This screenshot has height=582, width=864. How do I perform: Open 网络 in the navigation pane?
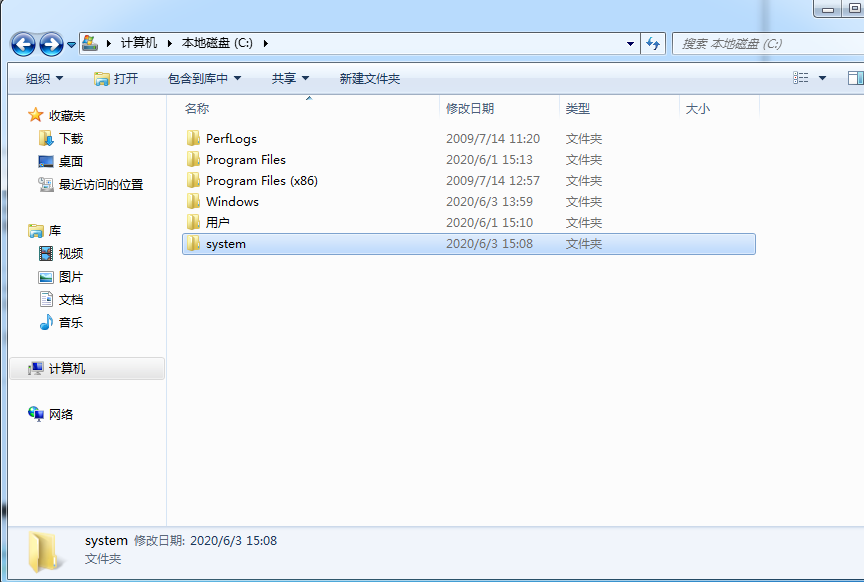coord(61,414)
